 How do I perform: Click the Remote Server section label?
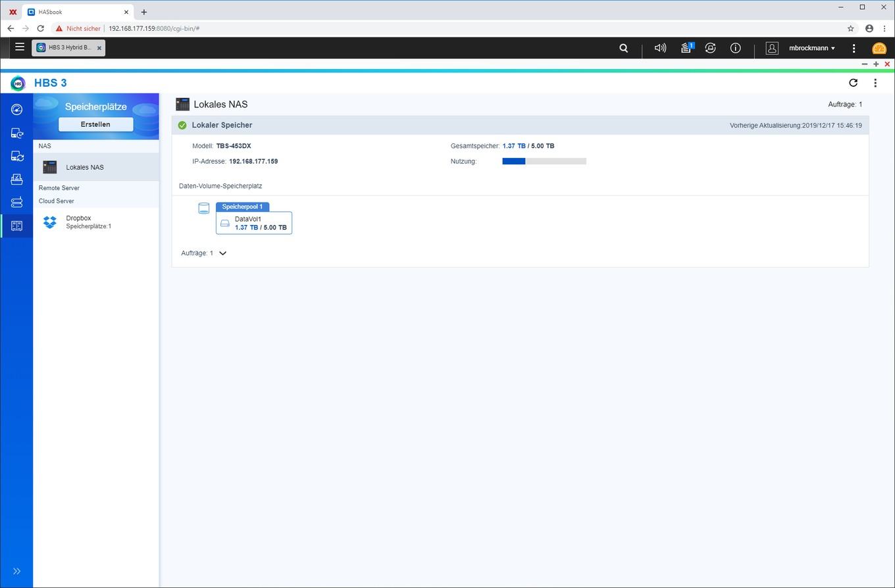pyautogui.click(x=59, y=188)
